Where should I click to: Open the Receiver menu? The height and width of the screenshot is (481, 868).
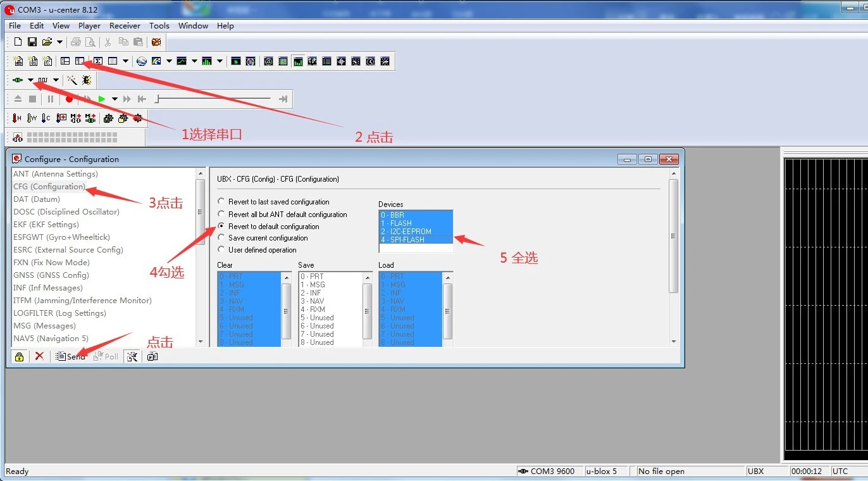(125, 26)
